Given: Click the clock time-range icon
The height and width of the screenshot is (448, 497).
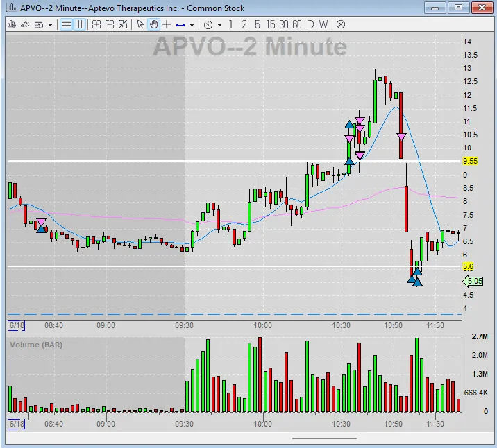Looking at the screenshot, I should [208, 25].
